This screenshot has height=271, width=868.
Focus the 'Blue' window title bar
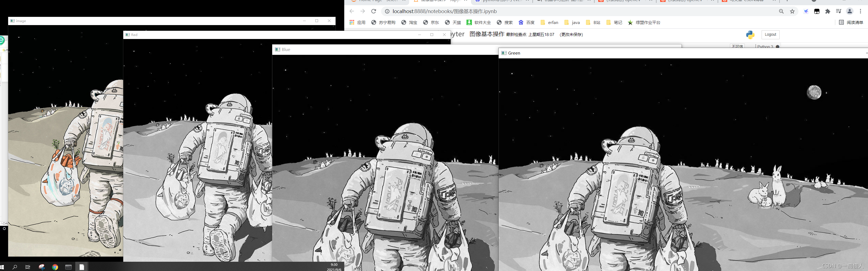pyautogui.click(x=385, y=50)
